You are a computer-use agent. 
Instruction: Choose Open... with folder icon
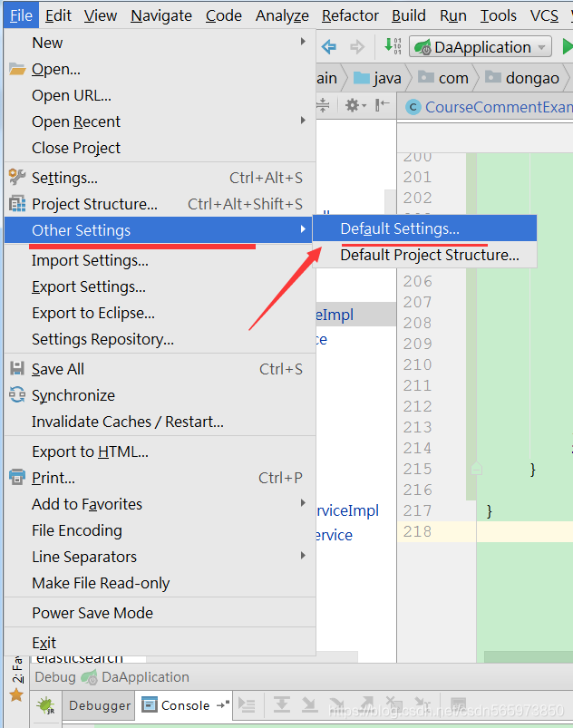[x=160, y=69]
